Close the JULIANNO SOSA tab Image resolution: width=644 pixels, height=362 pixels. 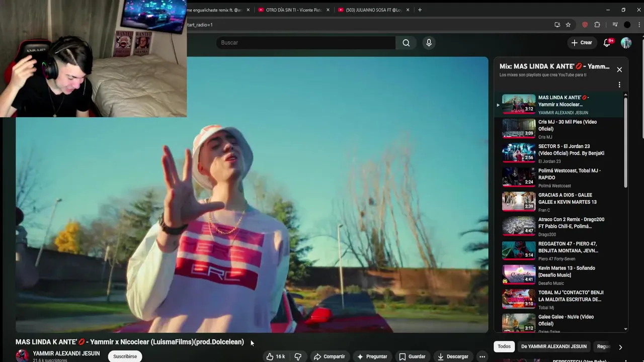pyautogui.click(x=408, y=10)
